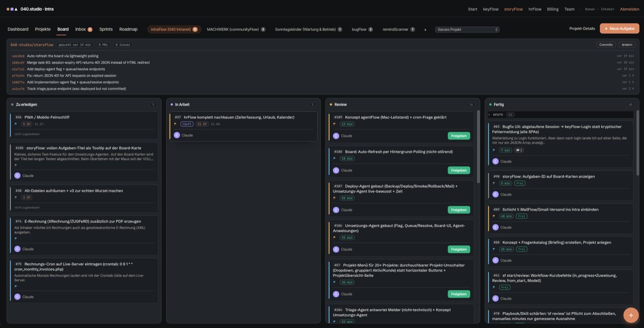Viewport: 644px width, 328px height.
Task: Select the Sonntagskinder project tab
Action: coord(309,30)
